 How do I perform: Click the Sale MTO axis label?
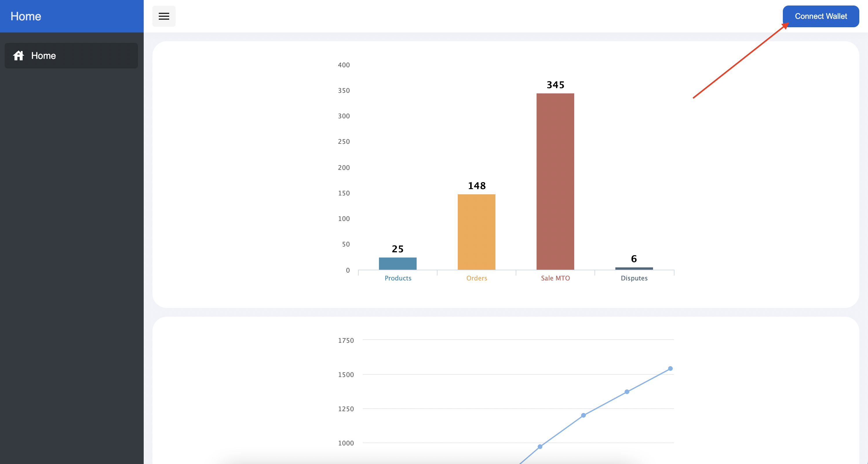coord(555,278)
